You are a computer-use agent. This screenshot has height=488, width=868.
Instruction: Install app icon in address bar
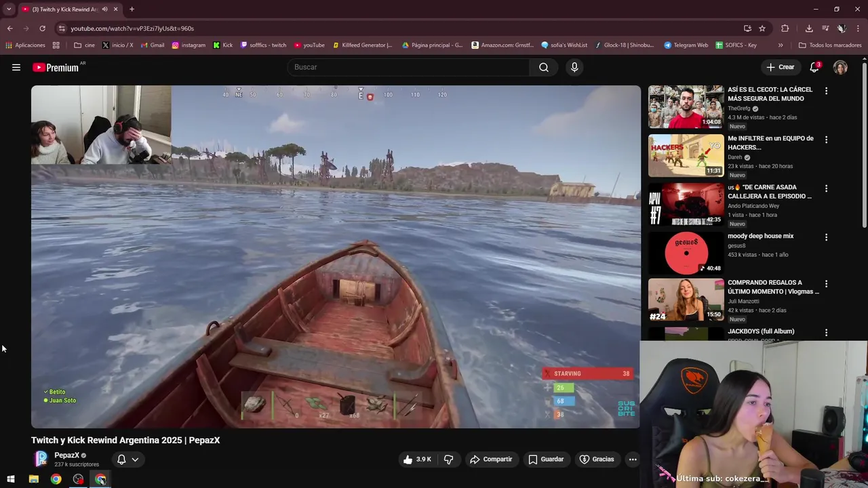tap(747, 28)
